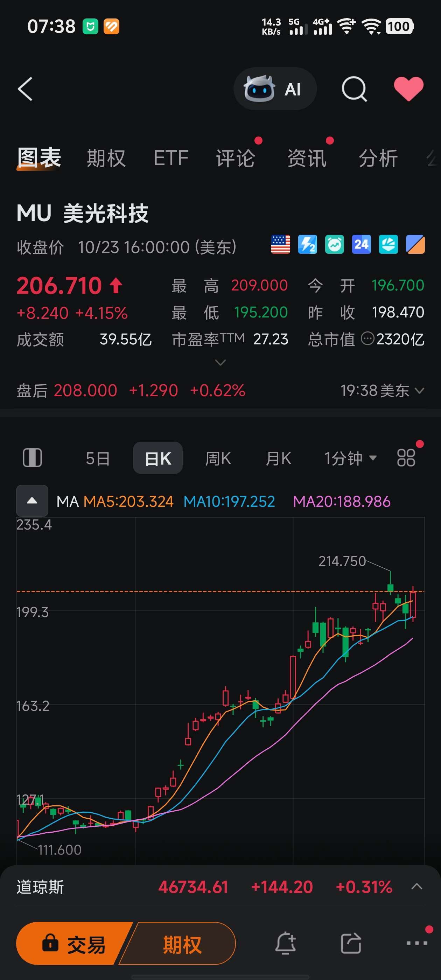Tap the blue 24 hour trading icon

pos(362,244)
